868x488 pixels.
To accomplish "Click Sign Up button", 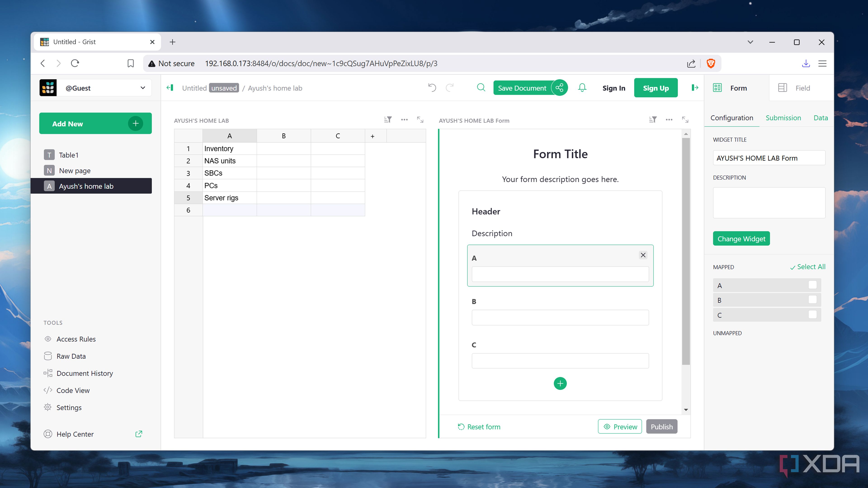I will [x=656, y=88].
